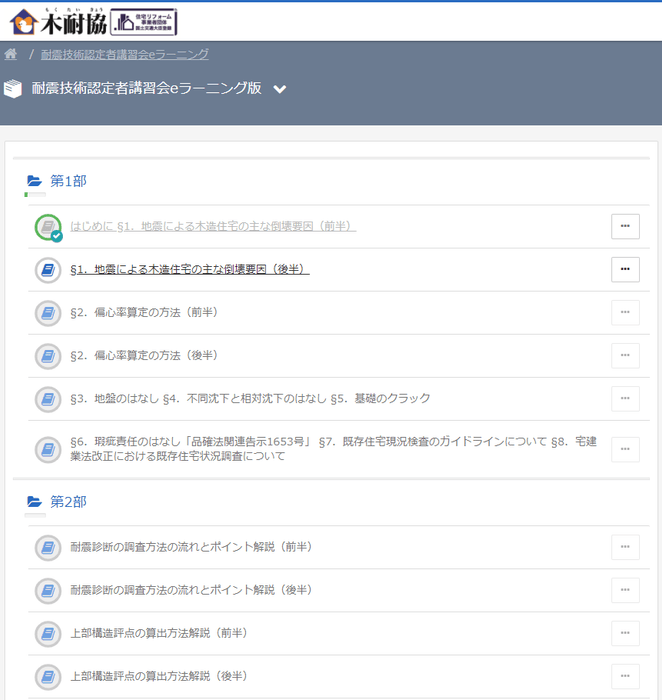Click book icon for §3 地盤のはなし lesson
This screenshot has height=700, width=662.
[x=47, y=399]
